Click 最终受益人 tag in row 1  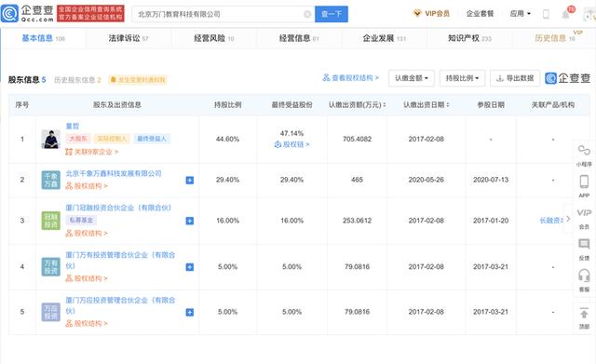[x=151, y=139]
